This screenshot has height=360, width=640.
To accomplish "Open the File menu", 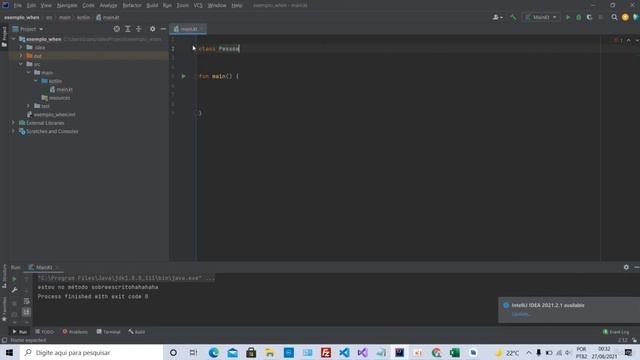I will click(x=18, y=5).
